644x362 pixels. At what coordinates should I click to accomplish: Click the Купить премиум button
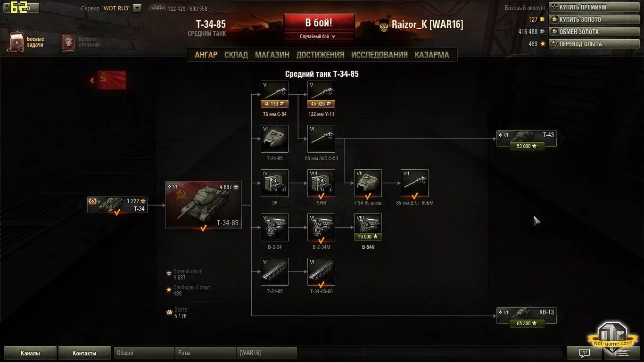point(593,7)
